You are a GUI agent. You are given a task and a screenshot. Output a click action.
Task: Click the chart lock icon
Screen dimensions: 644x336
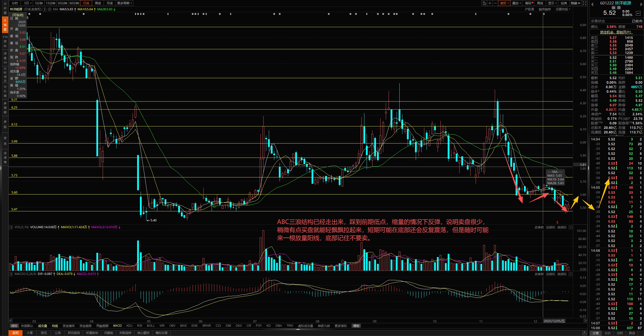[x=484, y=3]
